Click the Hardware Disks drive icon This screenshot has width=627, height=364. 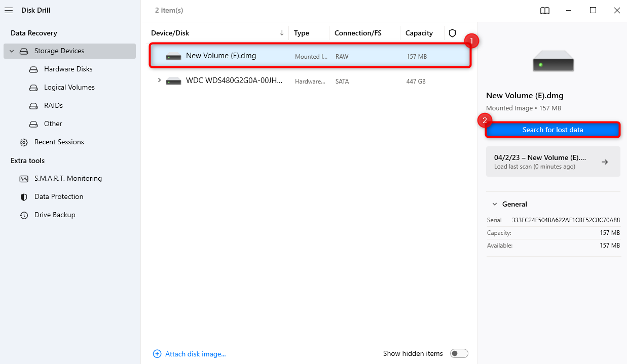33,69
